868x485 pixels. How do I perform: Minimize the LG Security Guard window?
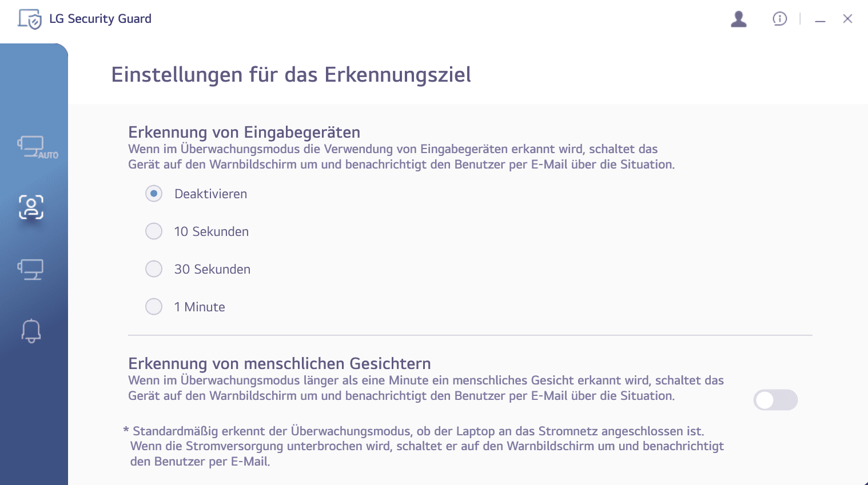[x=820, y=19]
